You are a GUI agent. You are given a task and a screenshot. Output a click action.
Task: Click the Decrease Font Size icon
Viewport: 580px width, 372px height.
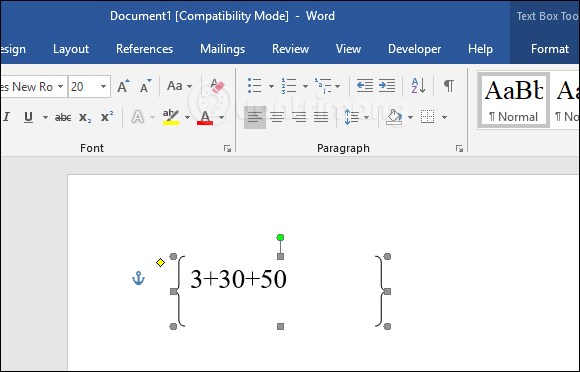click(145, 86)
